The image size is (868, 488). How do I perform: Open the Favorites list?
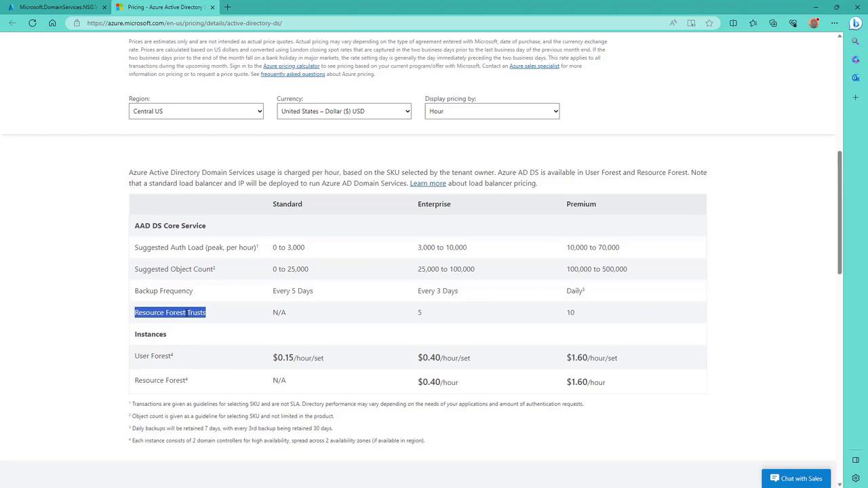pyautogui.click(x=753, y=23)
